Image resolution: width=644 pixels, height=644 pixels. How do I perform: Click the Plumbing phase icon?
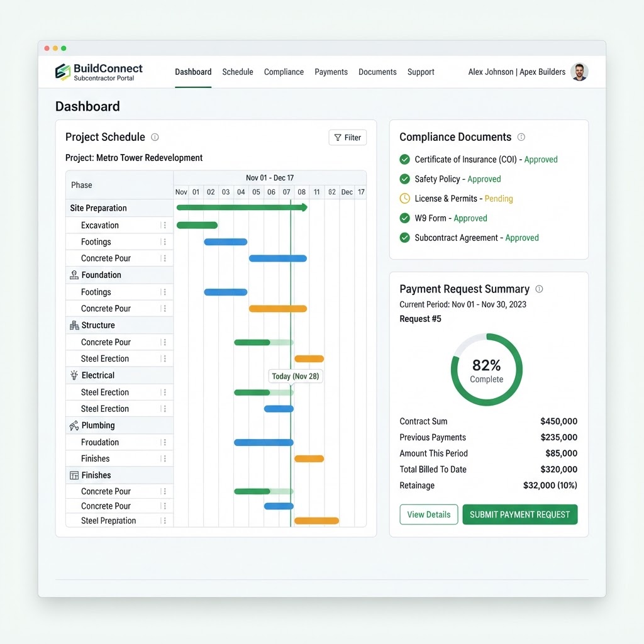click(74, 426)
